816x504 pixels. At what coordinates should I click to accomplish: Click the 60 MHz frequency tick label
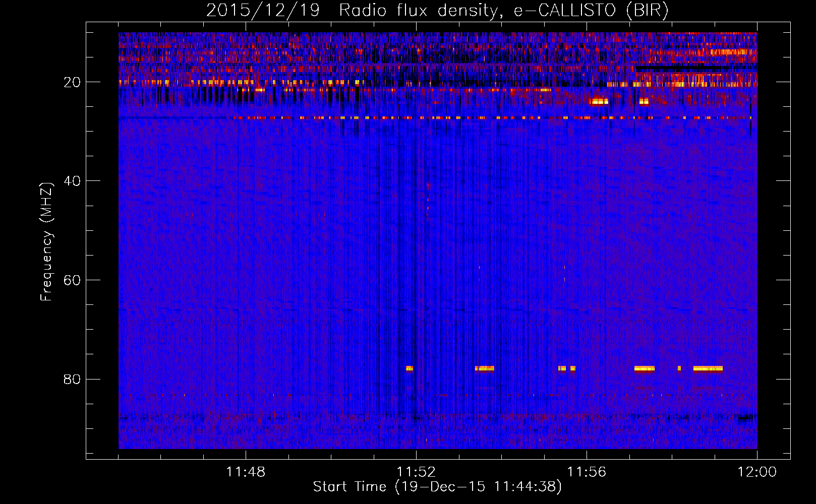point(72,280)
